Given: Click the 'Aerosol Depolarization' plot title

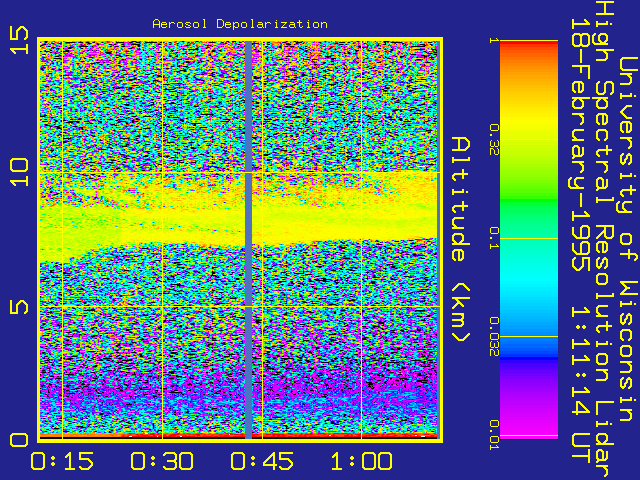Looking at the screenshot, I should pos(240,24).
